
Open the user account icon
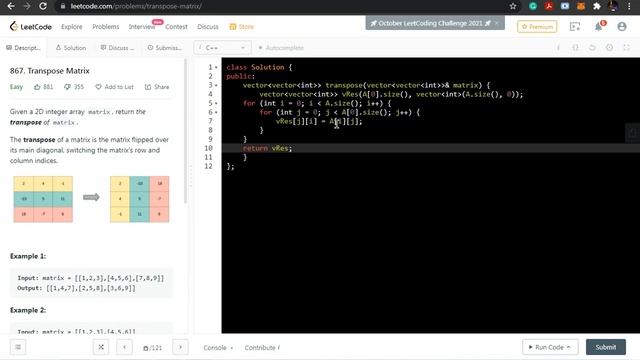coord(622,27)
